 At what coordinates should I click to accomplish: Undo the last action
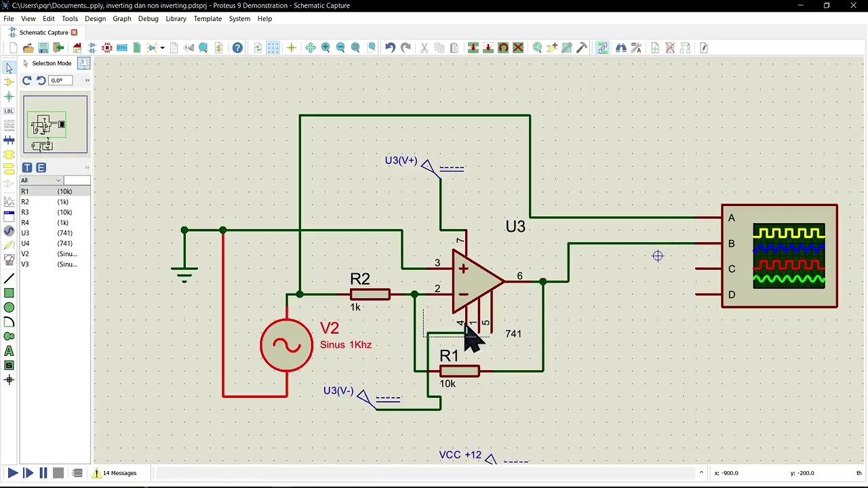[x=390, y=47]
